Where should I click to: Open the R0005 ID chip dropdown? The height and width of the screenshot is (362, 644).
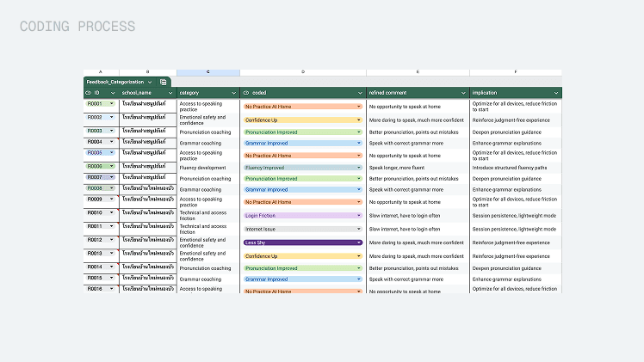point(111,152)
